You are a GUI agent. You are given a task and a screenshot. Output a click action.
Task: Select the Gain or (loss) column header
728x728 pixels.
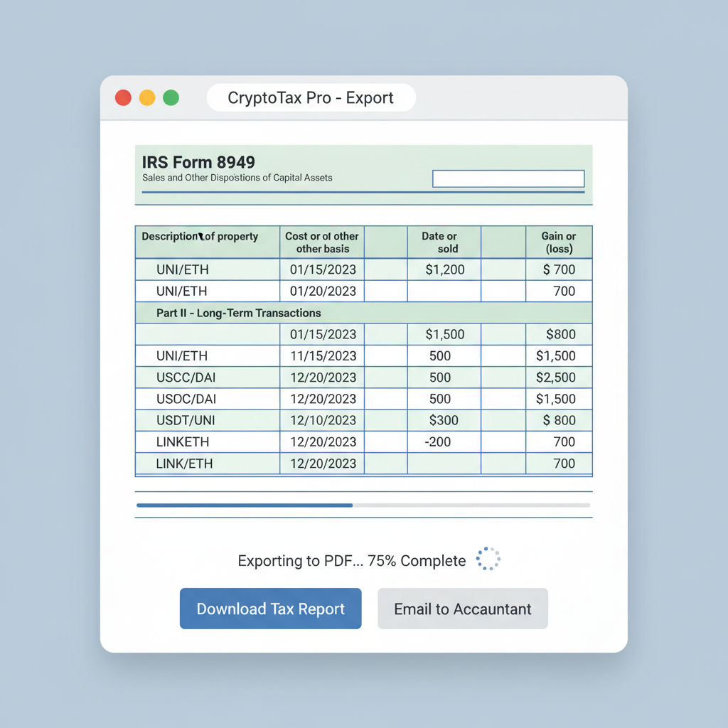pyautogui.click(x=559, y=242)
